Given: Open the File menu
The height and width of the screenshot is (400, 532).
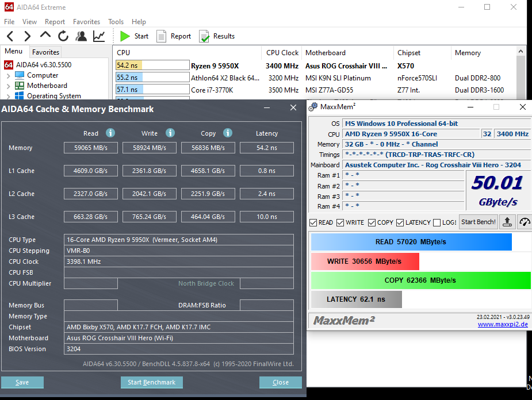Looking at the screenshot, I should coord(9,22).
